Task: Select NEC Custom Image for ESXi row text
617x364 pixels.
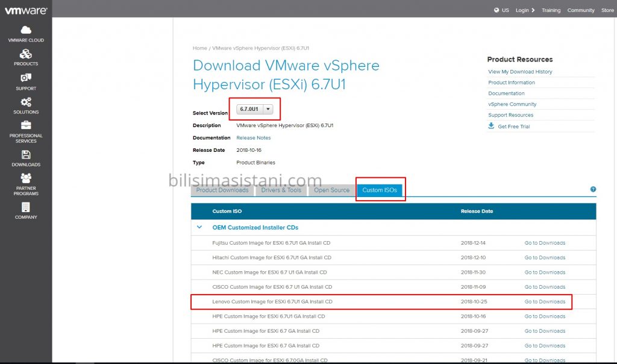Action: [269, 272]
